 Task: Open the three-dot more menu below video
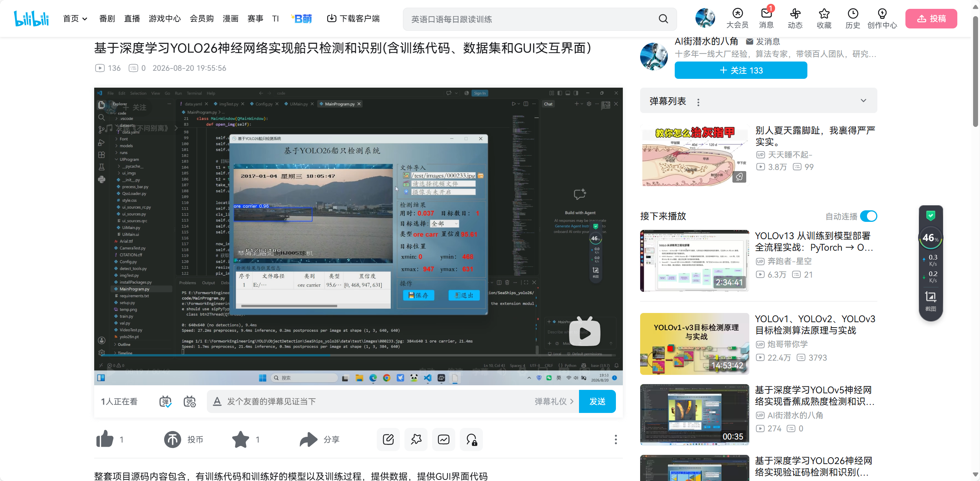616,439
